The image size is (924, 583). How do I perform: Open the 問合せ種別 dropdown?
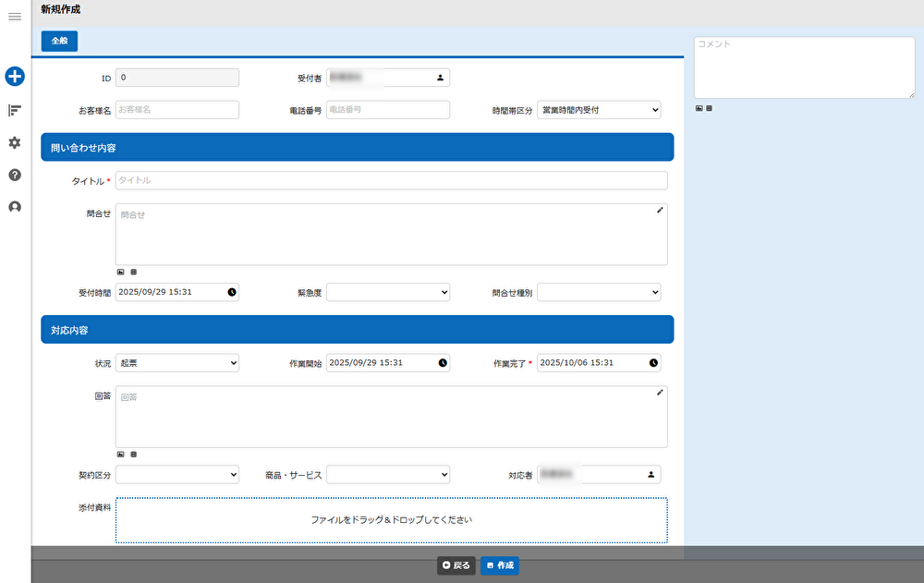tap(599, 292)
